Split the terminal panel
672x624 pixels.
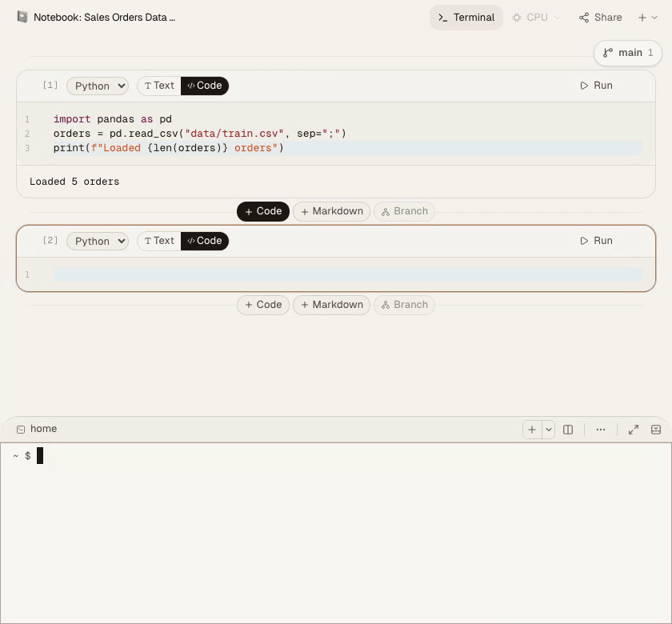(x=568, y=430)
